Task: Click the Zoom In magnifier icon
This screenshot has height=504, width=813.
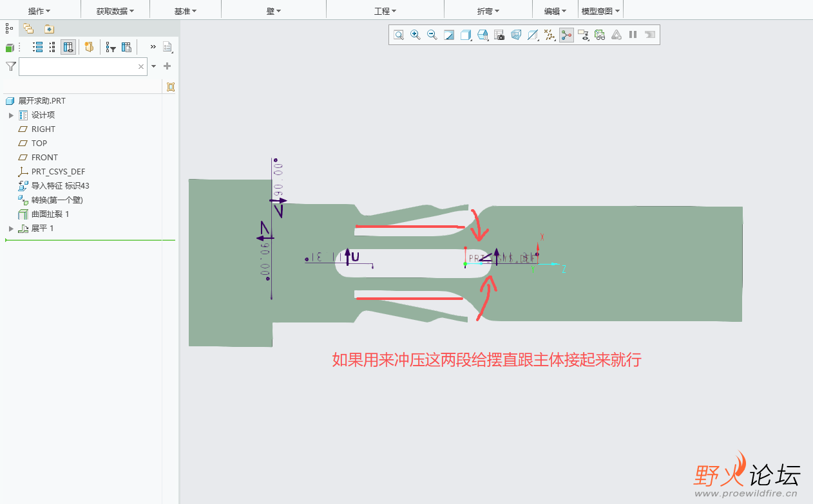Action: (416, 35)
